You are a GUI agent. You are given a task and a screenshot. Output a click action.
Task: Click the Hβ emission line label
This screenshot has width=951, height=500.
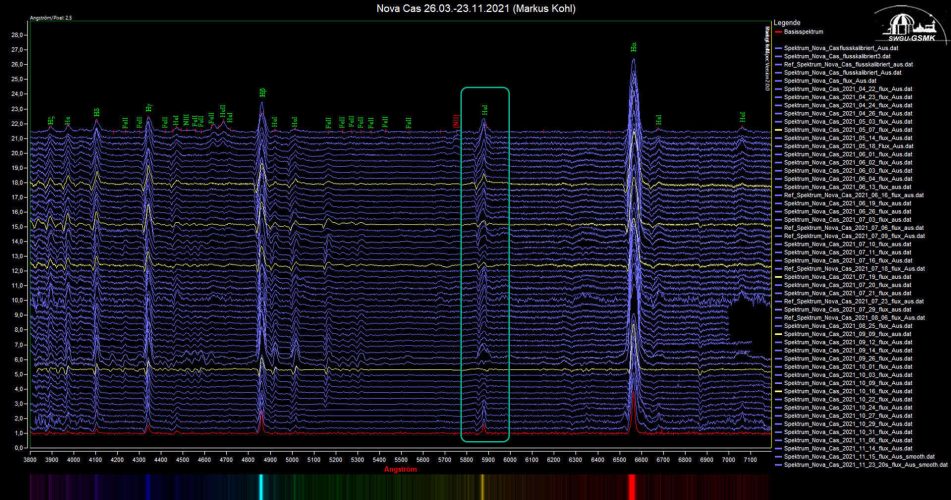click(262, 92)
